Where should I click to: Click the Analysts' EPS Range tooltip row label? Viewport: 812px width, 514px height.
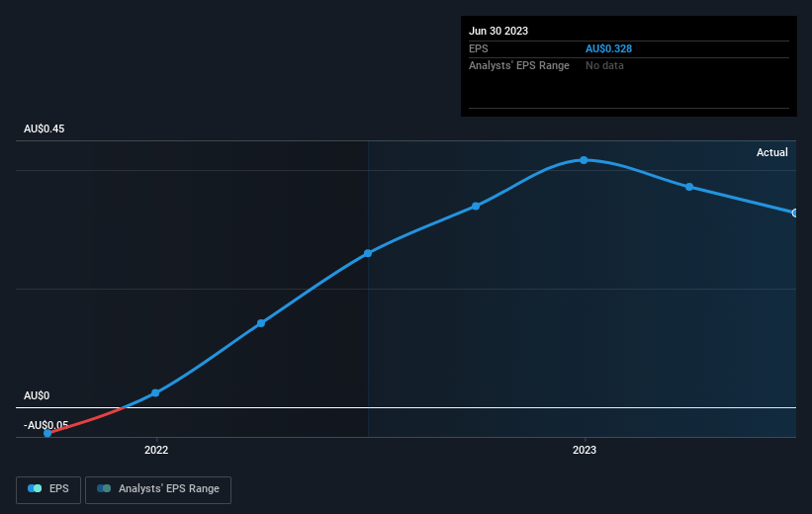(x=519, y=66)
